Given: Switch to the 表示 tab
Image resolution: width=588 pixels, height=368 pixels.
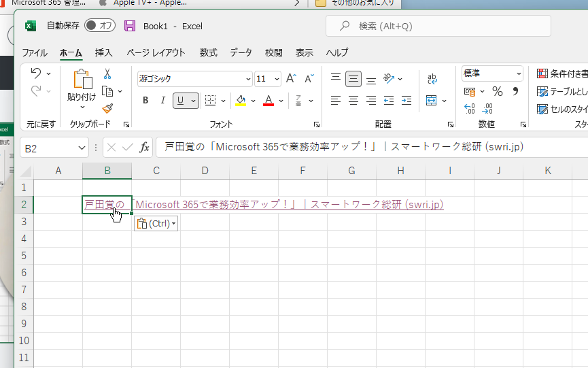Looking at the screenshot, I should (304, 52).
